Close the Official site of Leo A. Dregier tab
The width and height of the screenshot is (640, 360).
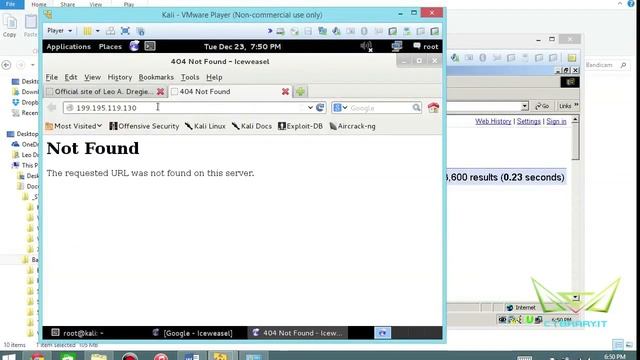[160, 92]
